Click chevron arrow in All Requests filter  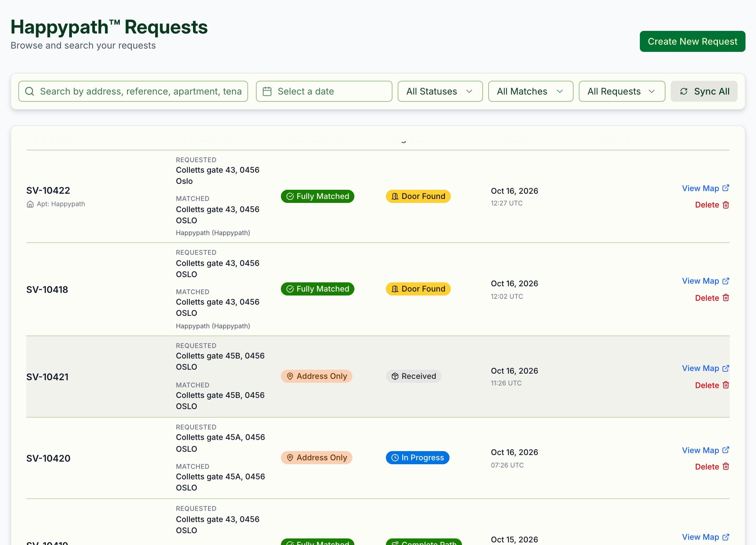coord(652,91)
